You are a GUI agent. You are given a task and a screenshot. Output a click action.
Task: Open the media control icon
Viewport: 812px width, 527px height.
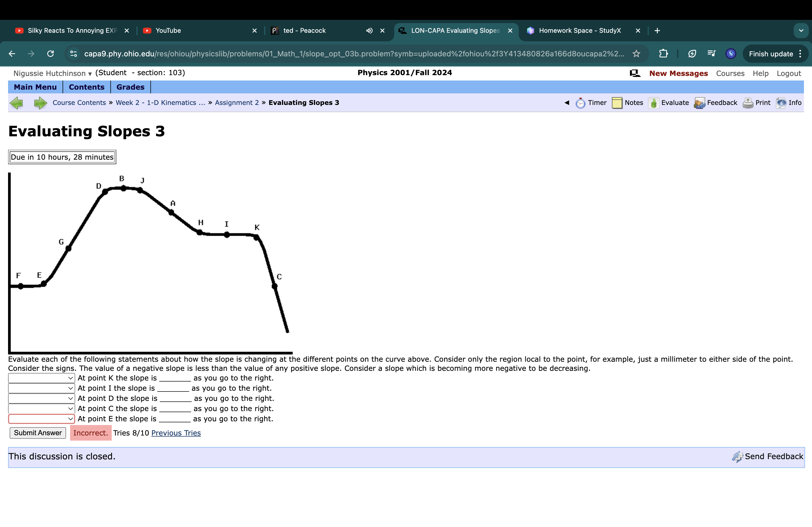[x=711, y=54]
